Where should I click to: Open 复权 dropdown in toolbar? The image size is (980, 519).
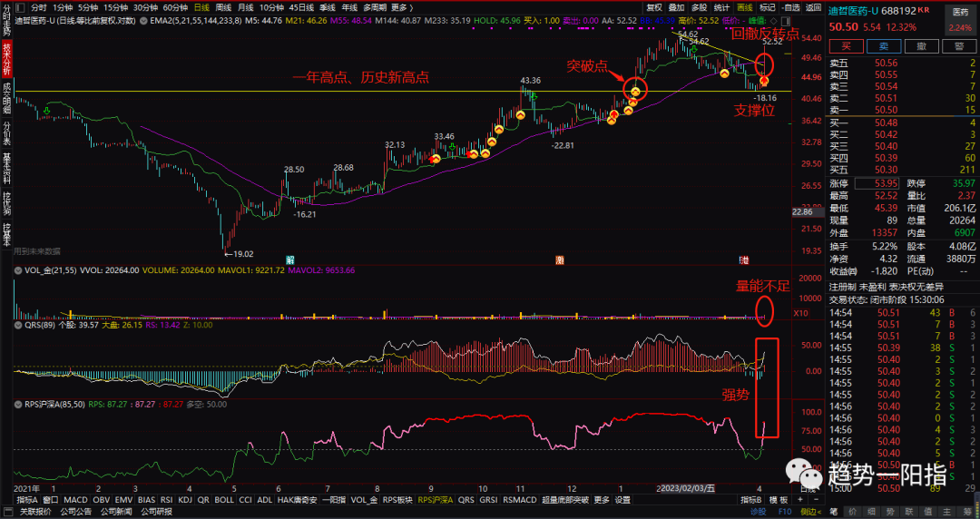(x=654, y=7)
